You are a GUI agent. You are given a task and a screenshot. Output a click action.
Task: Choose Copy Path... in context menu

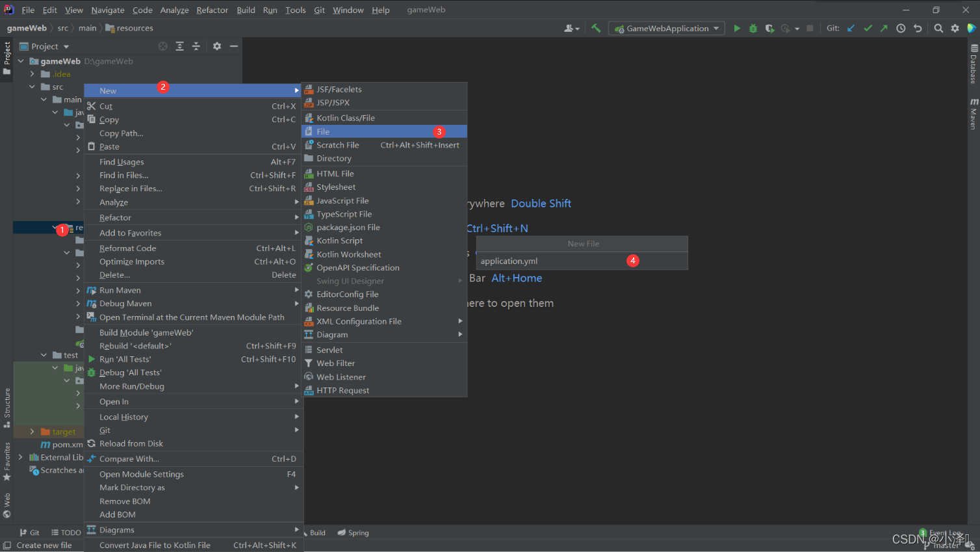click(193, 133)
